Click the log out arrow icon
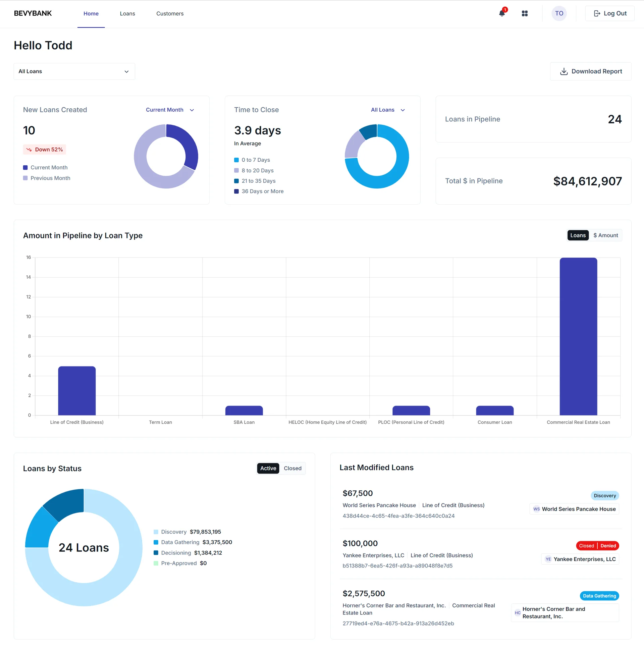Screen dimensions: 644x651 [597, 13]
